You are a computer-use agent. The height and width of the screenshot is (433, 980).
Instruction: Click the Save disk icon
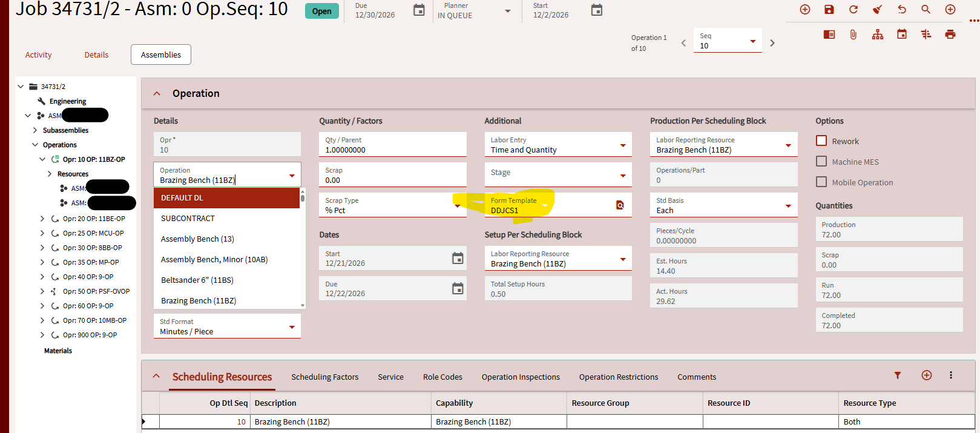pos(829,10)
